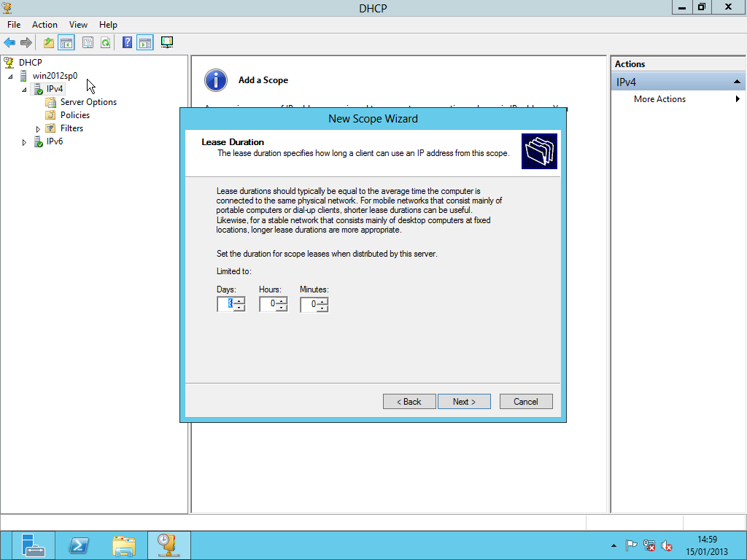Increase the Days value with up arrow
This screenshot has width=747, height=560.
coord(239,300)
